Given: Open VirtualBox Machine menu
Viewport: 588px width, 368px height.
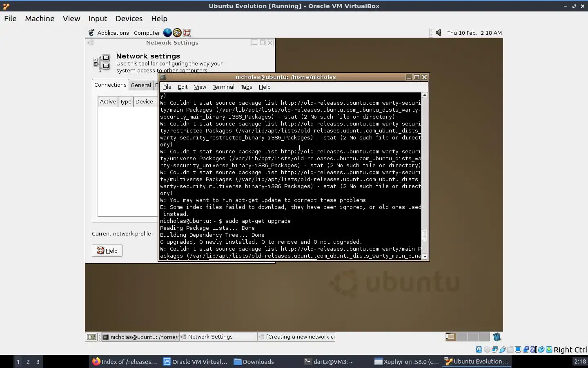Looking at the screenshot, I should click(x=40, y=18).
